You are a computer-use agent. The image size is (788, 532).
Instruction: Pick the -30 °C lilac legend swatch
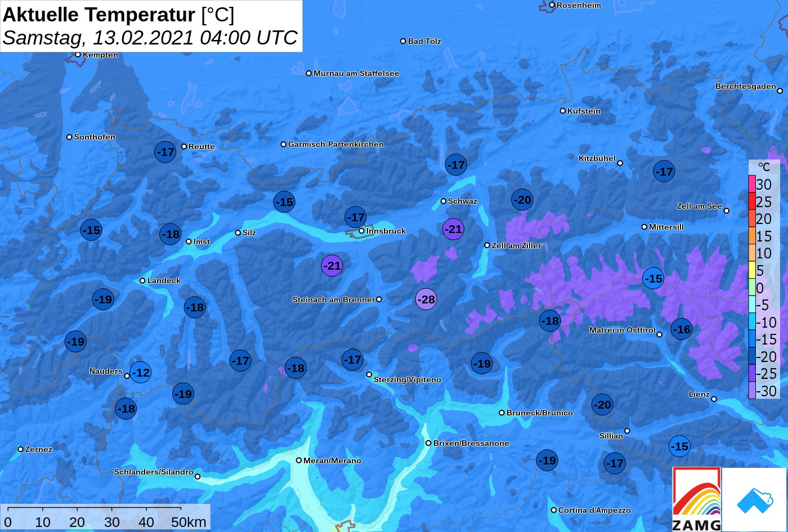tap(752, 391)
